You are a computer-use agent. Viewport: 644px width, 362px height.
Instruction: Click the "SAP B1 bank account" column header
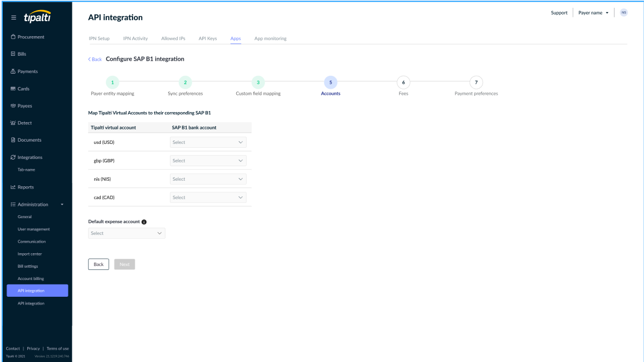click(x=194, y=128)
